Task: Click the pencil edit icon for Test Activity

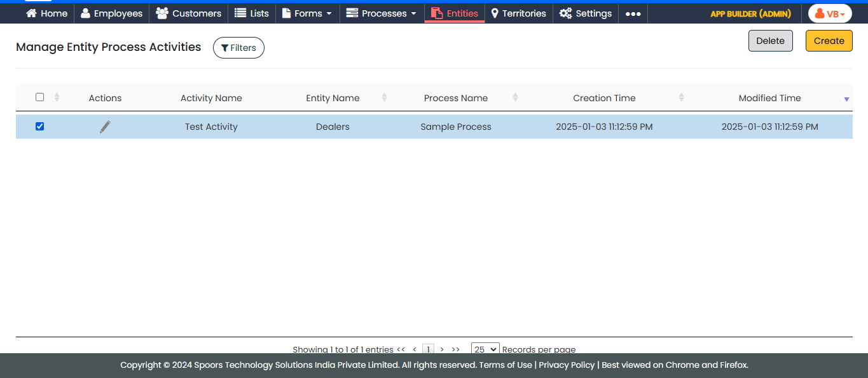Action: (105, 127)
